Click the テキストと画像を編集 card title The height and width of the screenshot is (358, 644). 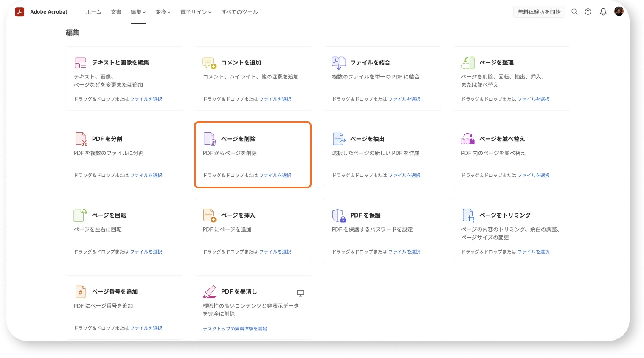(x=121, y=62)
